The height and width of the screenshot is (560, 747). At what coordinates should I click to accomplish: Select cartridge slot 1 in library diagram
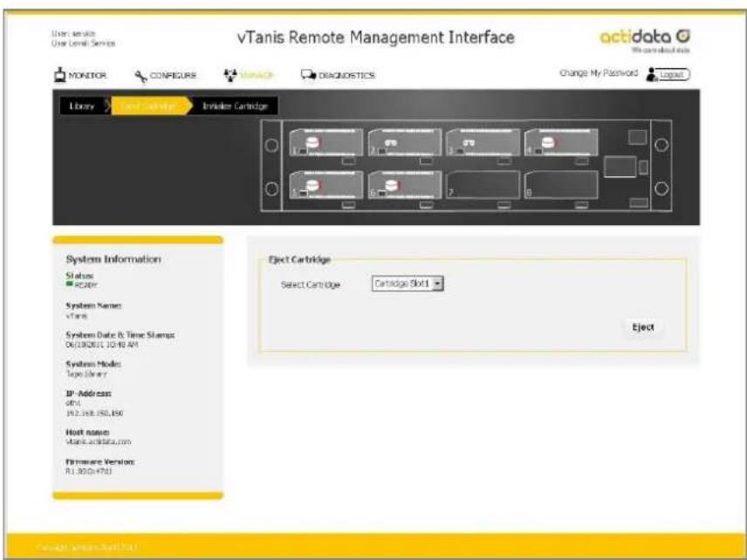click(x=326, y=142)
